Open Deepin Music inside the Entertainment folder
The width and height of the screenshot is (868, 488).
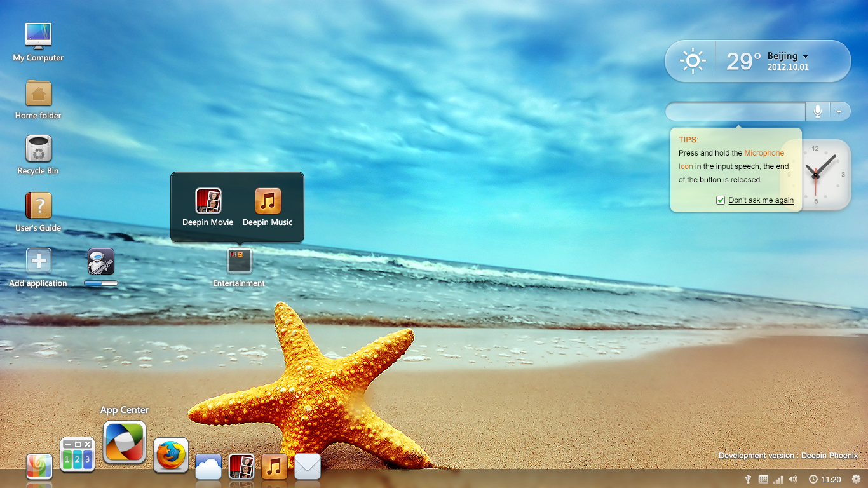coord(268,200)
